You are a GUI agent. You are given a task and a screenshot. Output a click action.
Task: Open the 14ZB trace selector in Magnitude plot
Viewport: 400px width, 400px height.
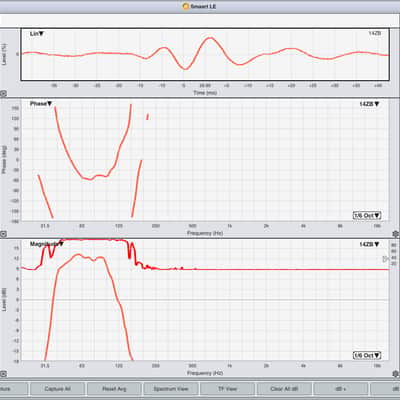coord(369,244)
